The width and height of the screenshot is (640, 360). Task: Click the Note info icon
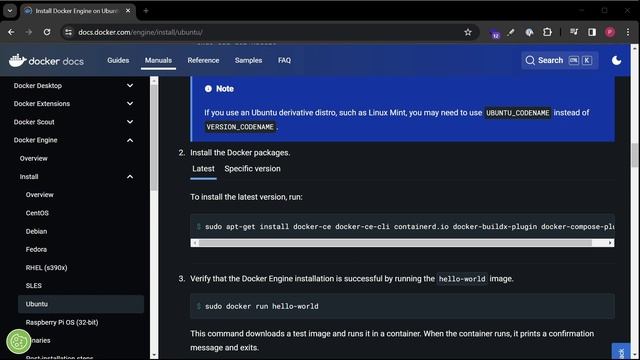pyautogui.click(x=208, y=89)
